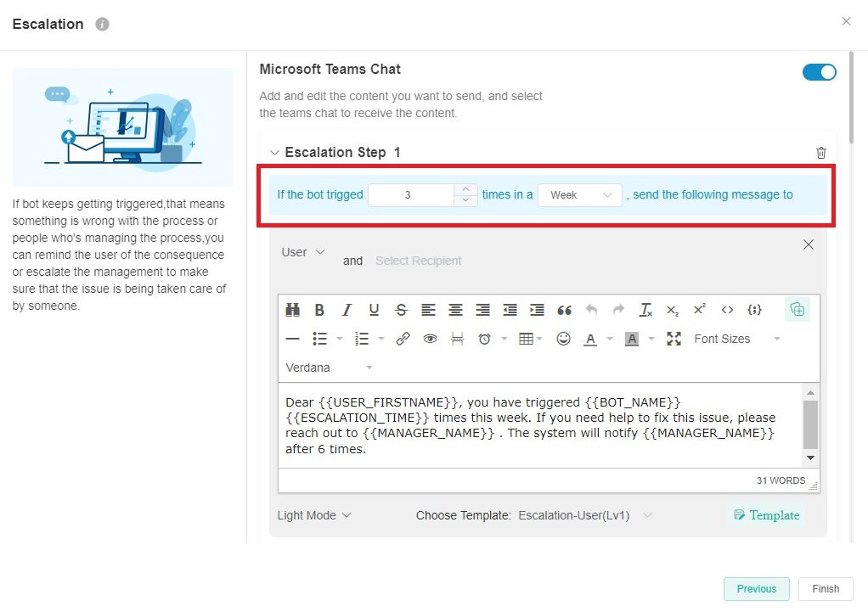The width and height of the screenshot is (868, 612).
Task: Click the Select Recipient field
Action: [419, 261]
